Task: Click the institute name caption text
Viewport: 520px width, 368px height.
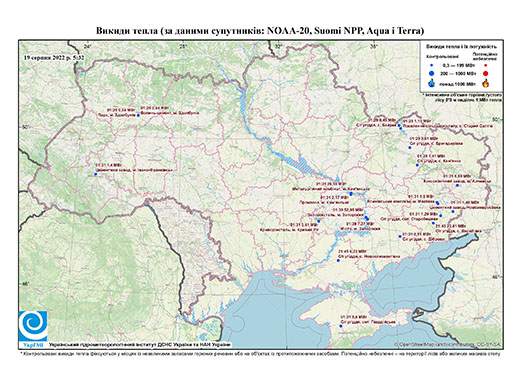Action: pyautogui.click(x=140, y=344)
